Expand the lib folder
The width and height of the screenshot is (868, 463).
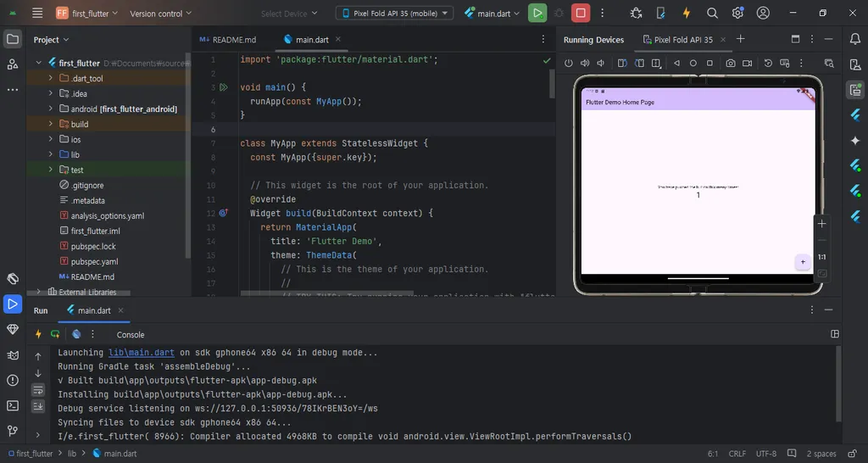pyautogui.click(x=50, y=154)
